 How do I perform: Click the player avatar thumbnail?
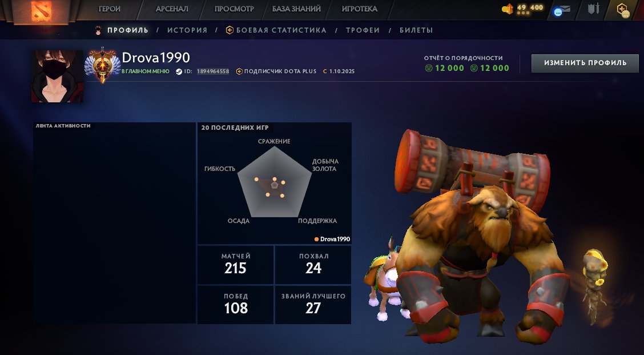[x=57, y=76]
